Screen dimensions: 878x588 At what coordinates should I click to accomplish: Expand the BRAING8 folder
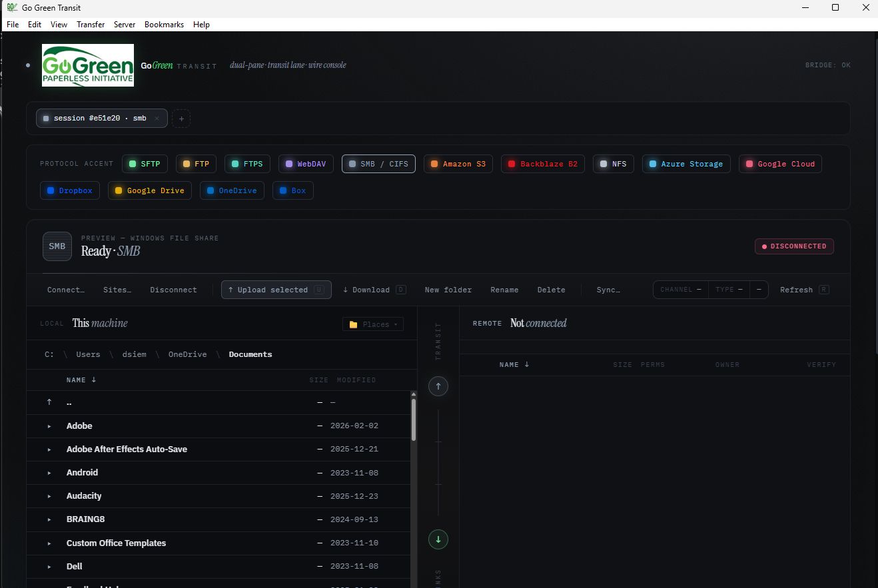click(49, 519)
